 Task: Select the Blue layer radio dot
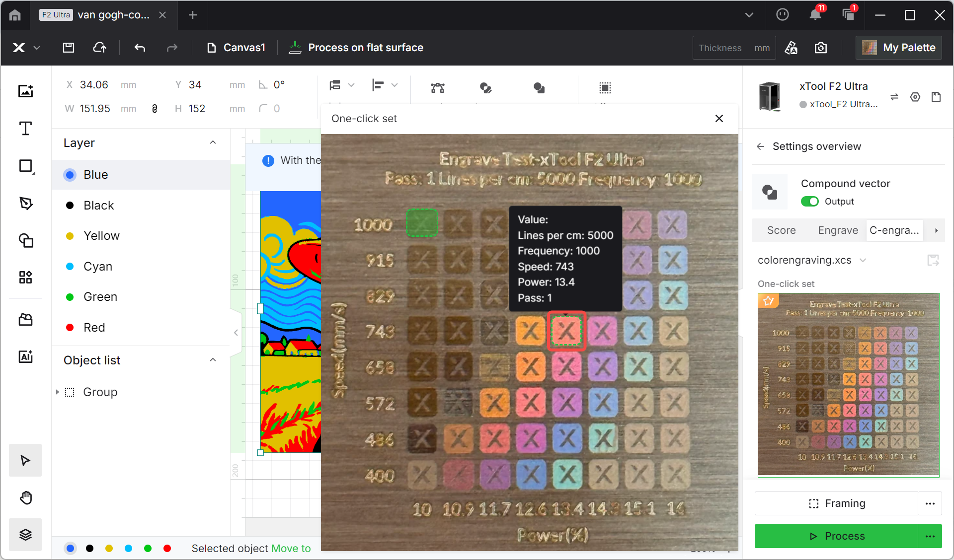pos(70,175)
